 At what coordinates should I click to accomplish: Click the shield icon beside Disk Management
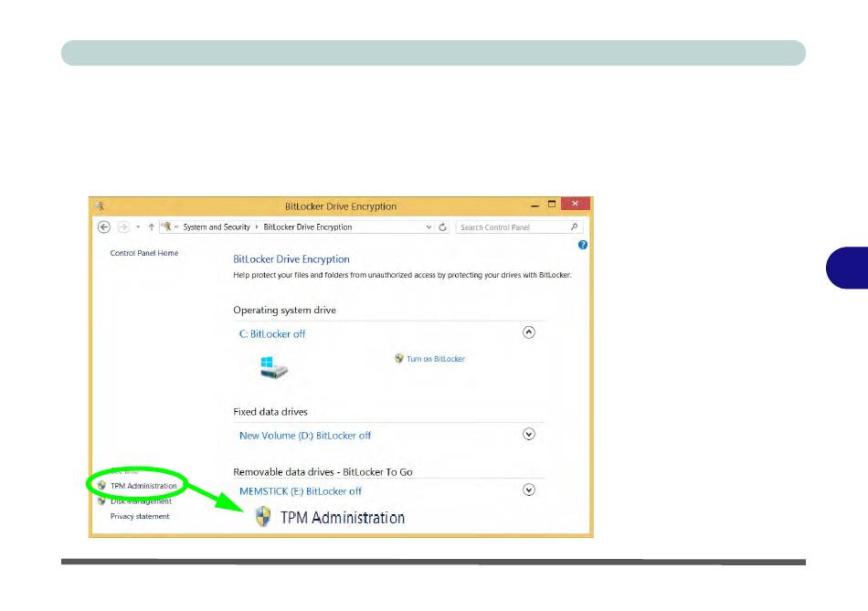[x=101, y=500]
